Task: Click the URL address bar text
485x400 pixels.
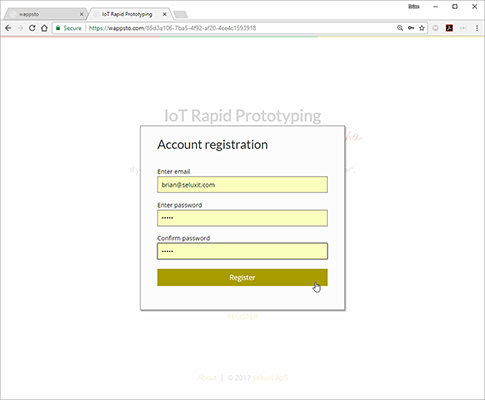Action: coord(172,28)
